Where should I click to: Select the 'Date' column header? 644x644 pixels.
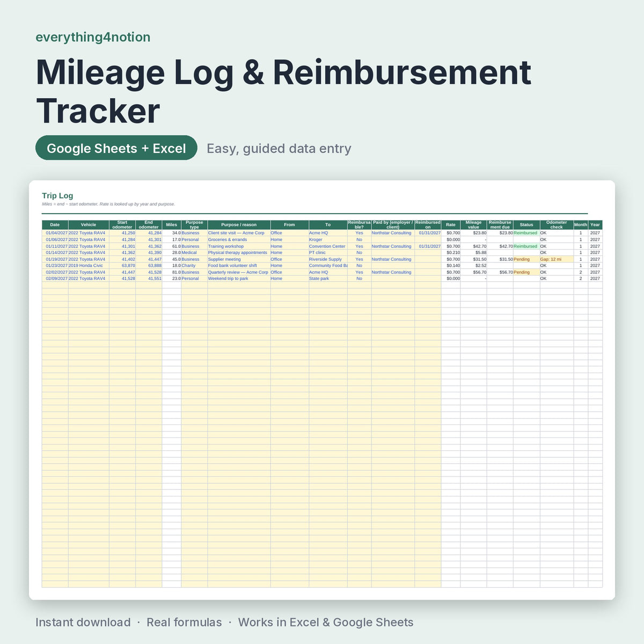pyautogui.click(x=55, y=225)
